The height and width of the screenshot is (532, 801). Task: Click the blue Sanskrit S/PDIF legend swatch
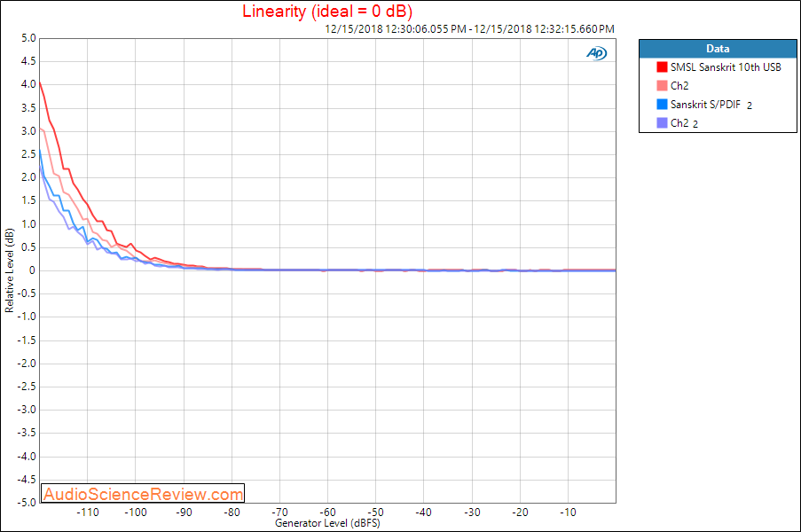(x=662, y=104)
